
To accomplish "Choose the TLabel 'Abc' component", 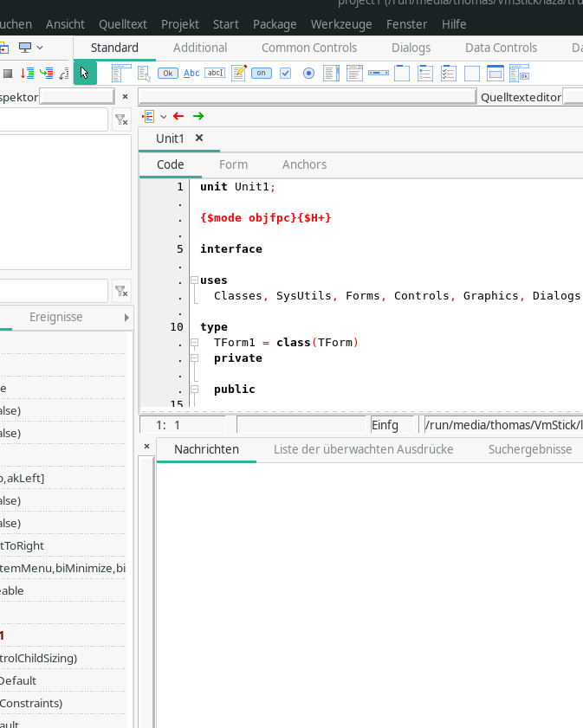I will [x=191, y=74].
